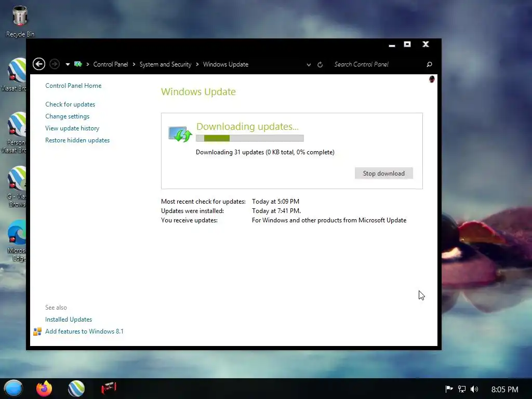Open recent locations dropdown arrow
Screen dimensions: 532x399
point(68,64)
